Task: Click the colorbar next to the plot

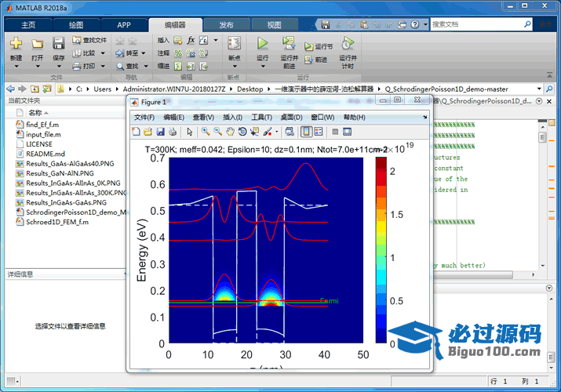Action: pyautogui.click(x=381, y=250)
